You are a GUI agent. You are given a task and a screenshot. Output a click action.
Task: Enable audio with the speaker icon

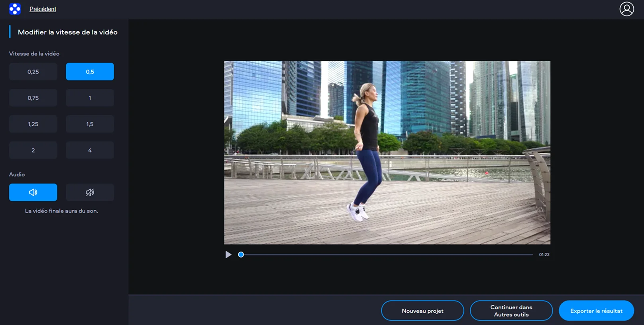point(33,192)
